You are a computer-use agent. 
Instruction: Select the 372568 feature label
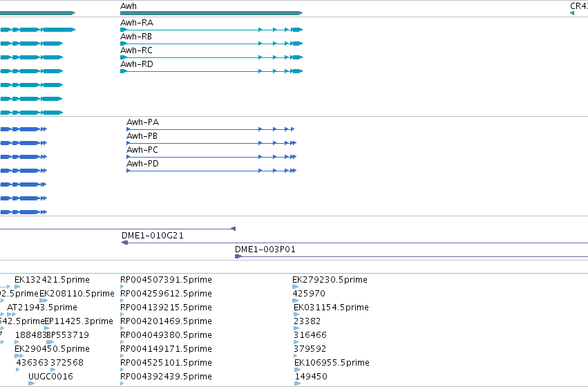[x=67, y=363]
